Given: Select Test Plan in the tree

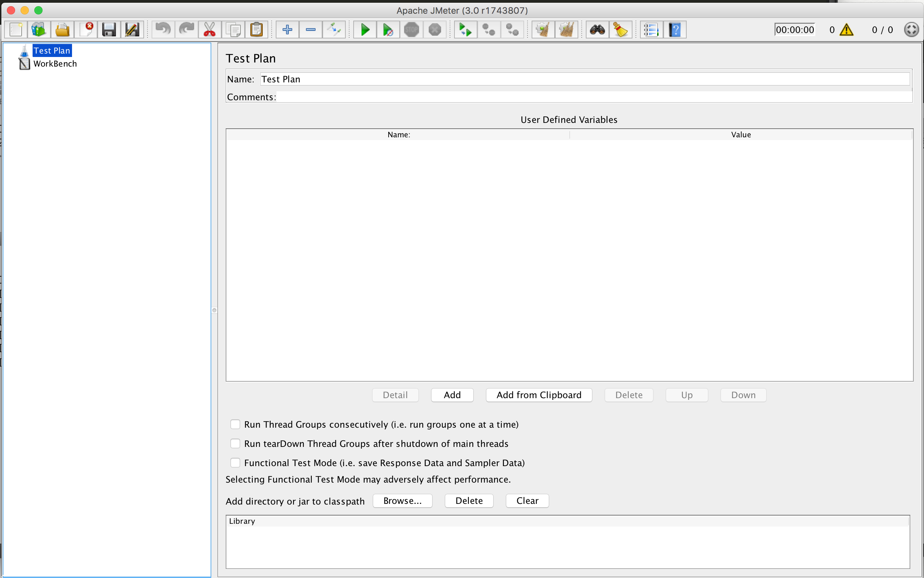Looking at the screenshot, I should (52, 50).
